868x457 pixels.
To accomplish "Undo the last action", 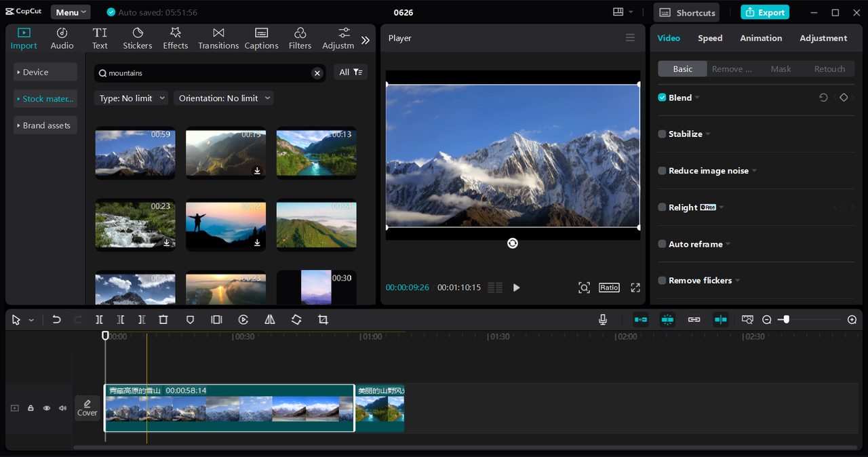I will click(x=57, y=319).
